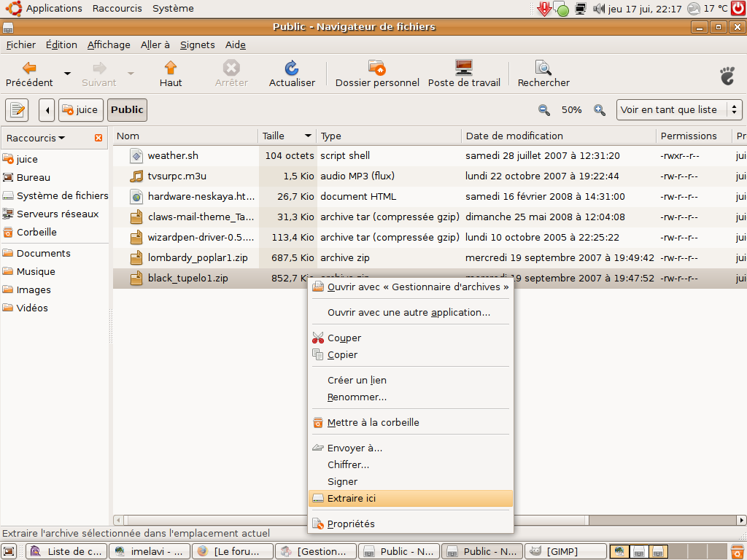Screen dimensions: 747x560
Task: Zoom out with the minus magnifier
Action: [x=544, y=110]
